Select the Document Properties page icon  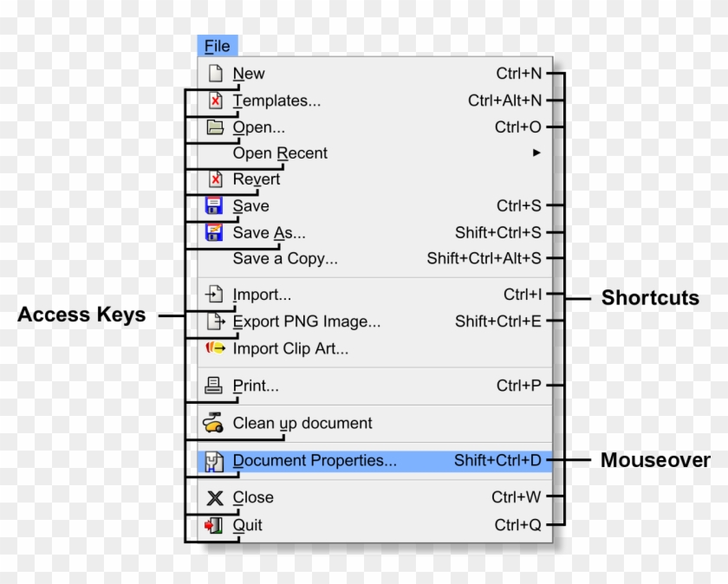pyautogui.click(x=212, y=460)
